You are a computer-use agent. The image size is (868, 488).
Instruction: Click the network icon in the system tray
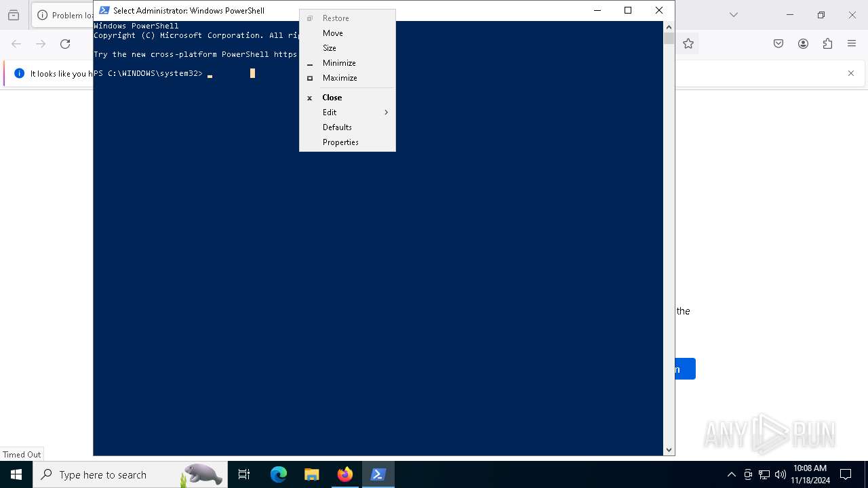tap(764, 474)
